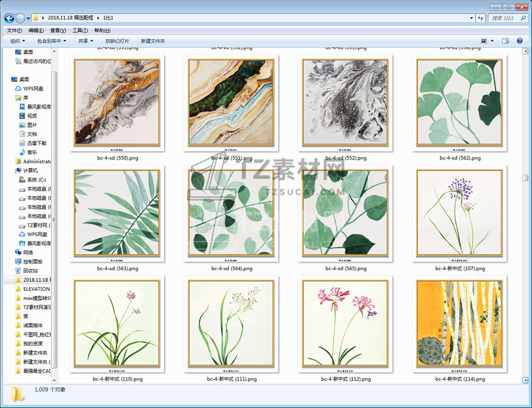Expand the 共享 dropdown in toolbar
Screen dimensions: 532x408
(86, 41)
